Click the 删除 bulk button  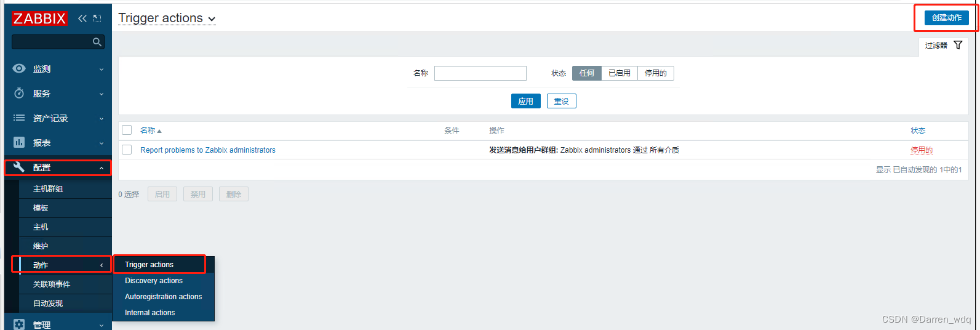pos(234,194)
